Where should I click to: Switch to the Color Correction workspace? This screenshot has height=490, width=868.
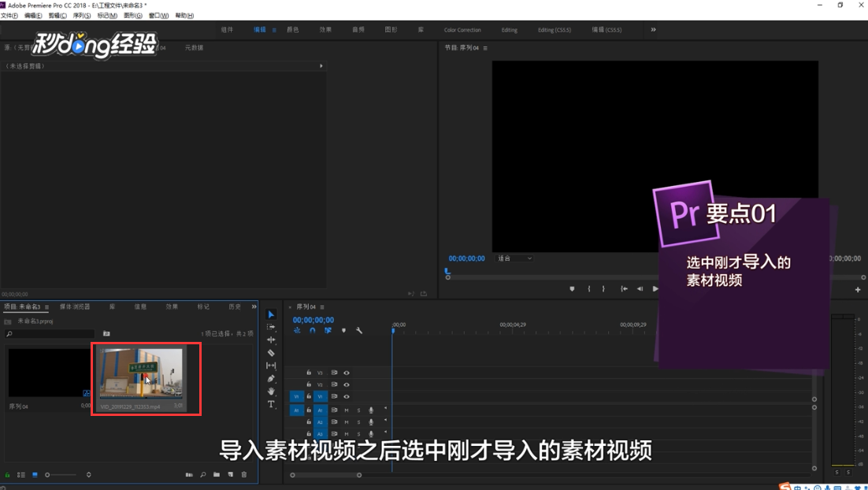(x=462, y=30)
